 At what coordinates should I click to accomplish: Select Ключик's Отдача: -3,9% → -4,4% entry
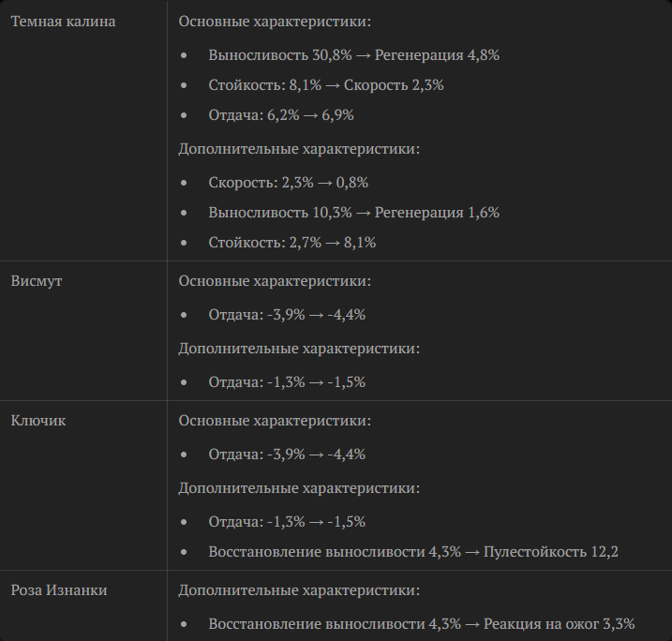[287, 455]
